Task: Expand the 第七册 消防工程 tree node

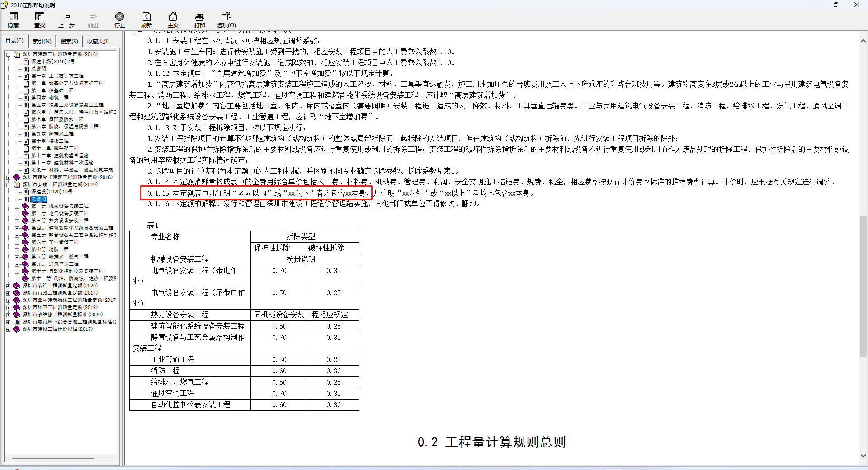Action: coord(17,249)
